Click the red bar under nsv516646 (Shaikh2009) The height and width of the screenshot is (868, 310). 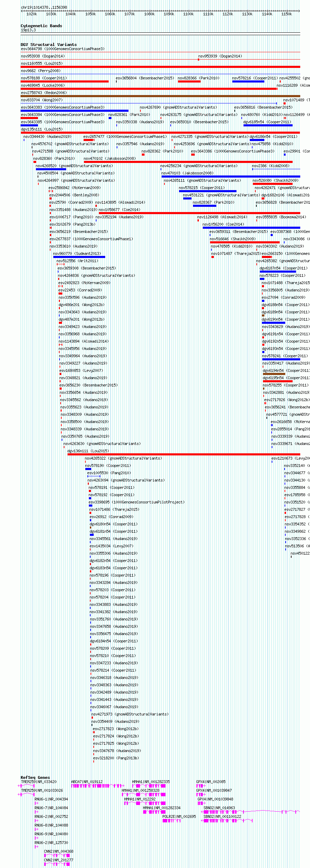pyautogui.click(x=245, y=242)
